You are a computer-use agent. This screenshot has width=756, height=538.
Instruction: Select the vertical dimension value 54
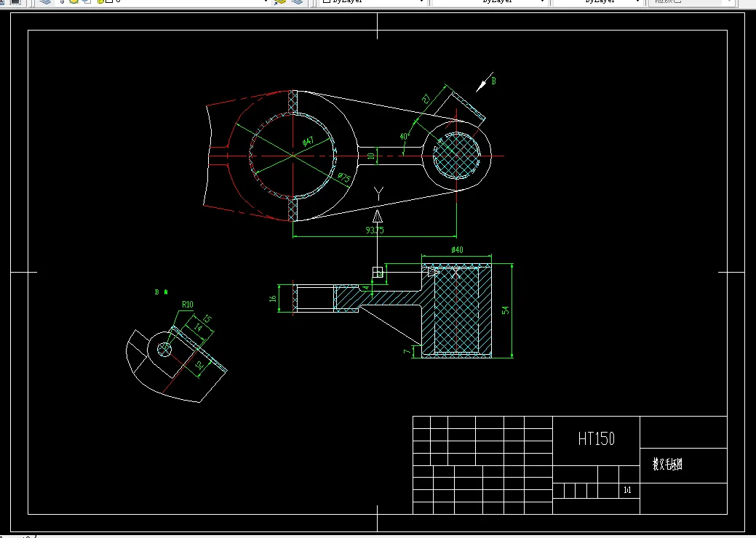tap(505, 310)
